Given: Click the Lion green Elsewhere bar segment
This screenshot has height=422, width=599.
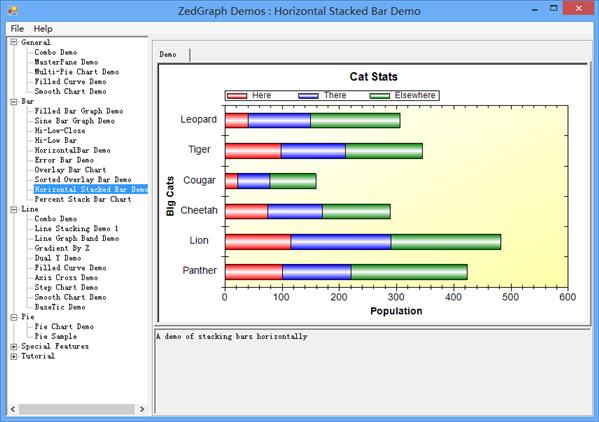Looking at the screenshot, I should [x=446, y=242].
